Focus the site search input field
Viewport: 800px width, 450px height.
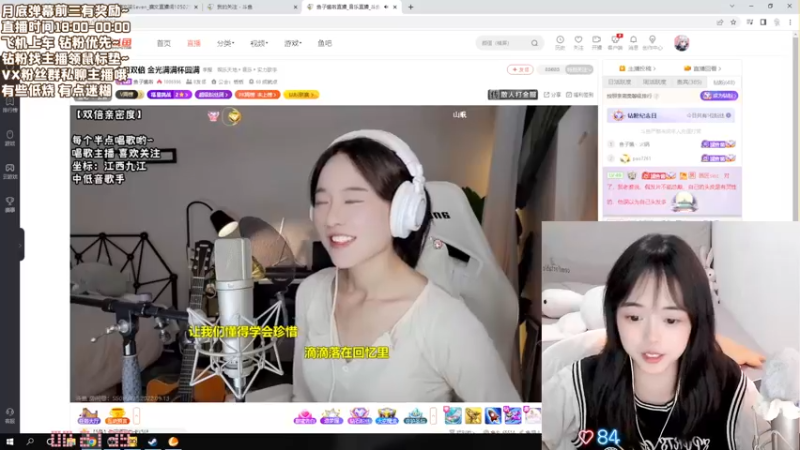[503, 43]
